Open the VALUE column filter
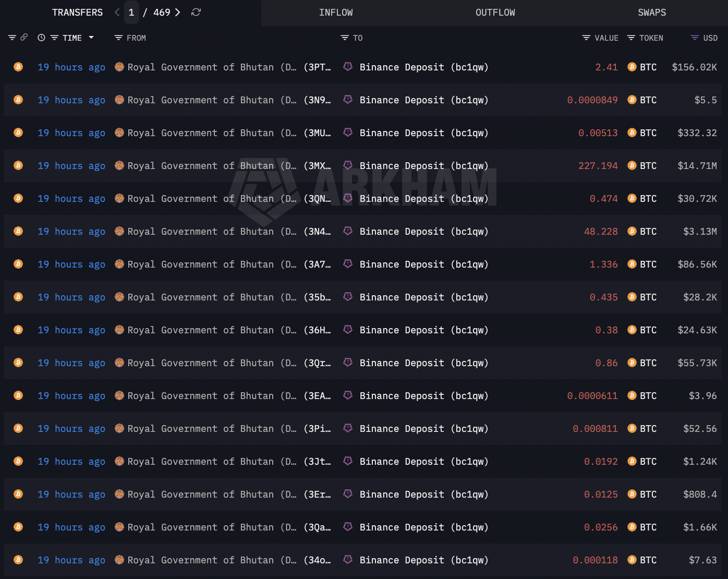The height and width of the screenshot is (579, 728). tap(586, 38)
